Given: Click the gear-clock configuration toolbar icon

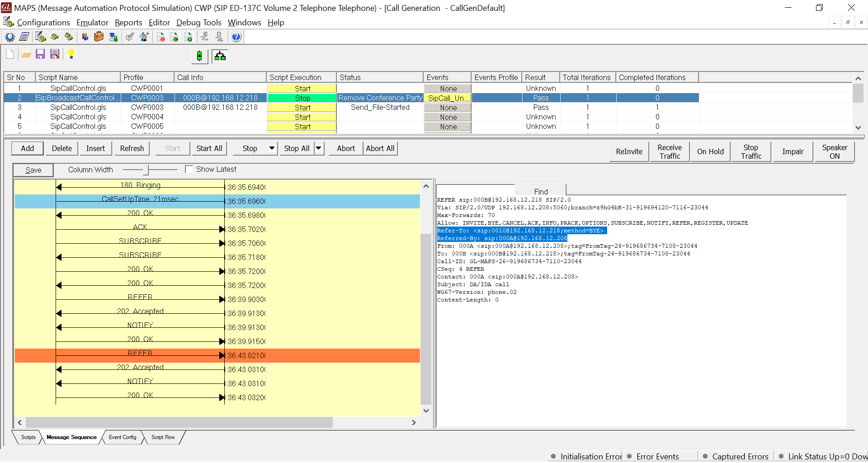Looking at the screenshot, I should coord(10,37).
